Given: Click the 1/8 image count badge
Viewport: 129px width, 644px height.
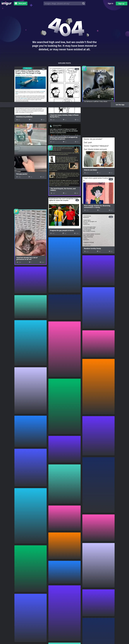Looking at the screenshot, I should 43,69.
